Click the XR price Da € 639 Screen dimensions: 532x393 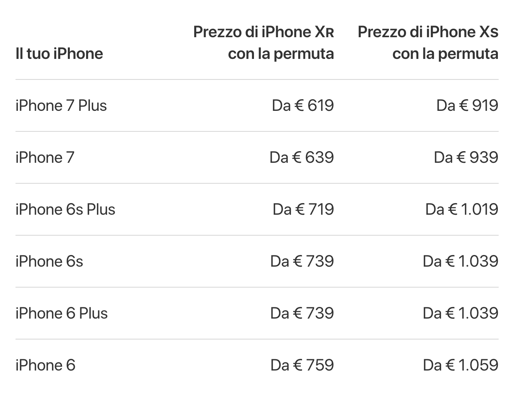[302, 157]
